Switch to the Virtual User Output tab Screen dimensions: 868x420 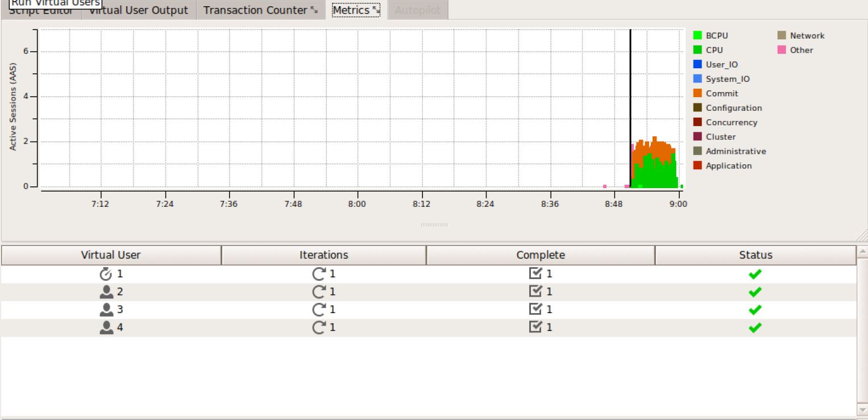coord(139,10)
